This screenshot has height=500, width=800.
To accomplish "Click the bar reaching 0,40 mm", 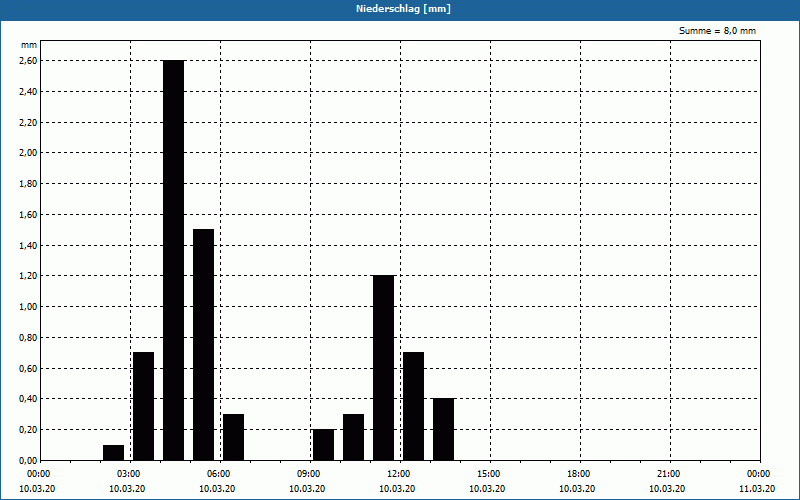I will [x=443, y=430].
